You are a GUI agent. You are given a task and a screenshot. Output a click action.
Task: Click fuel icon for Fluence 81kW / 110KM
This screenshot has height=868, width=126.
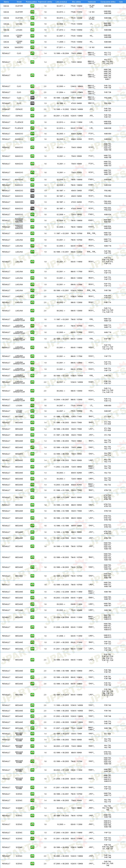(32, 122)
